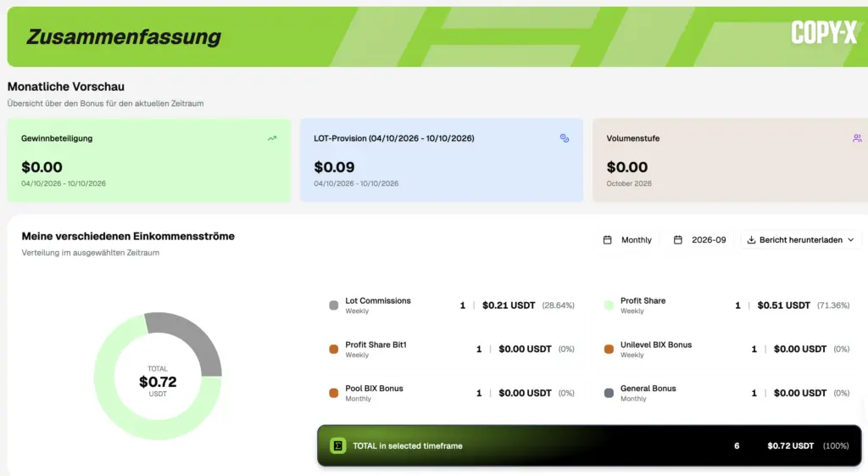Click the calendar icon beside Monthly
This screenshot has width=868, height=476.
pyautogui.click(x=607, y=240)
